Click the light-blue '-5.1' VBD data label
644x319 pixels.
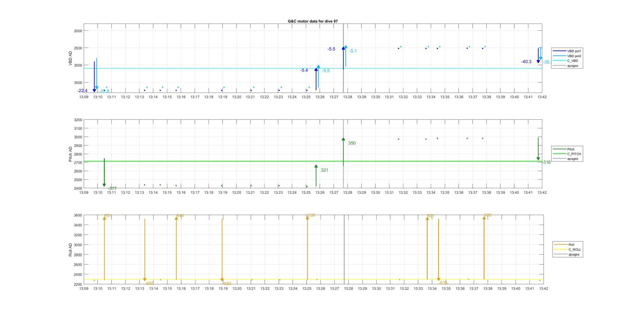[x=353, y=51]
